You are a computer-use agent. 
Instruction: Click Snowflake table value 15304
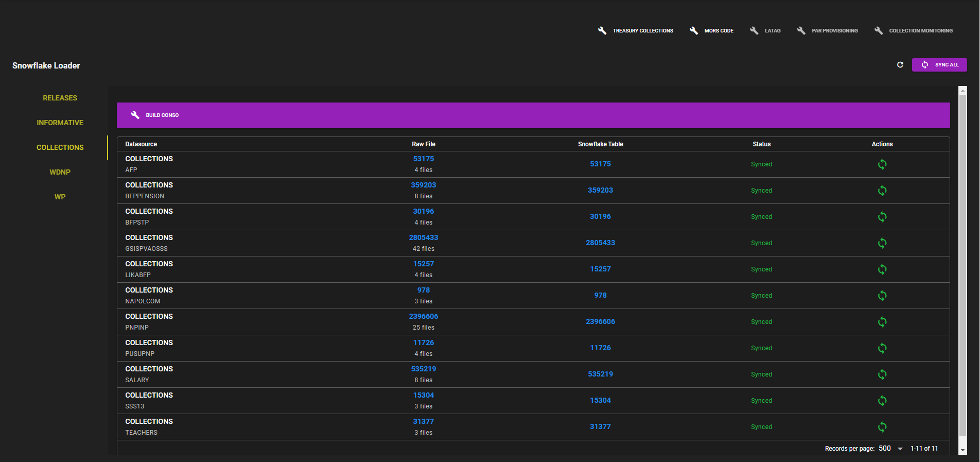tap(601, 400)
